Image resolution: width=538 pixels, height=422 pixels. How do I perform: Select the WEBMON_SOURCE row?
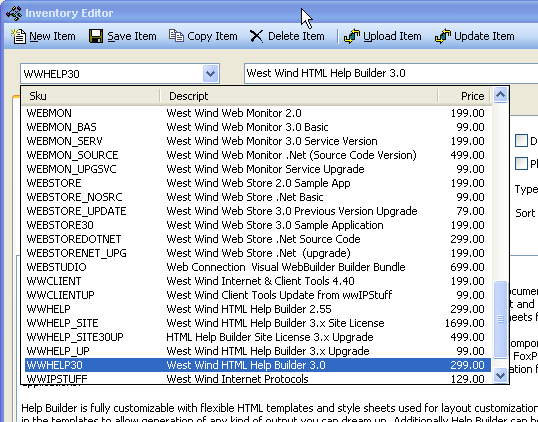[258, 155]
